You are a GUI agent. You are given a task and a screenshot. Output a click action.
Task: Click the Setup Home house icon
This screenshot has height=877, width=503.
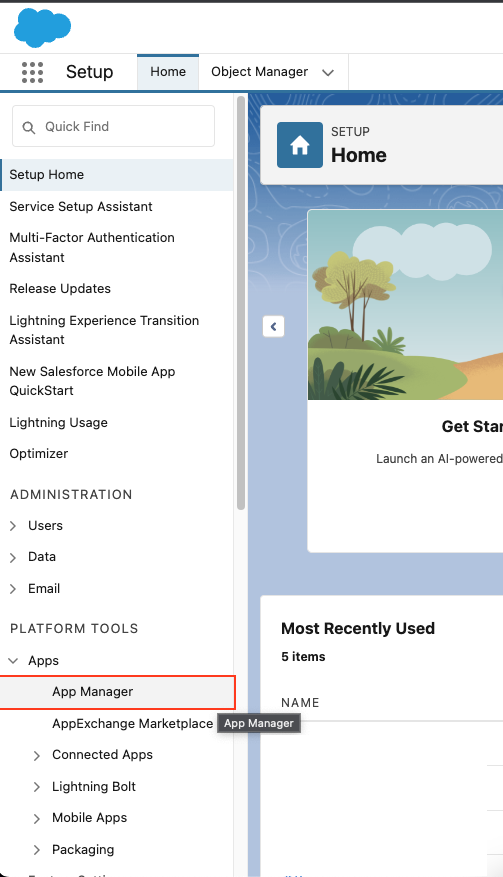[300, 145]
